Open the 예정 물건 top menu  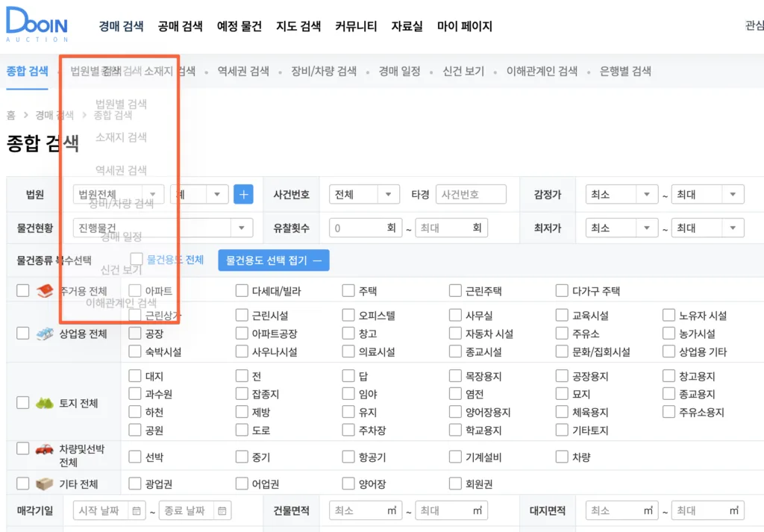(x=239, y=26)
